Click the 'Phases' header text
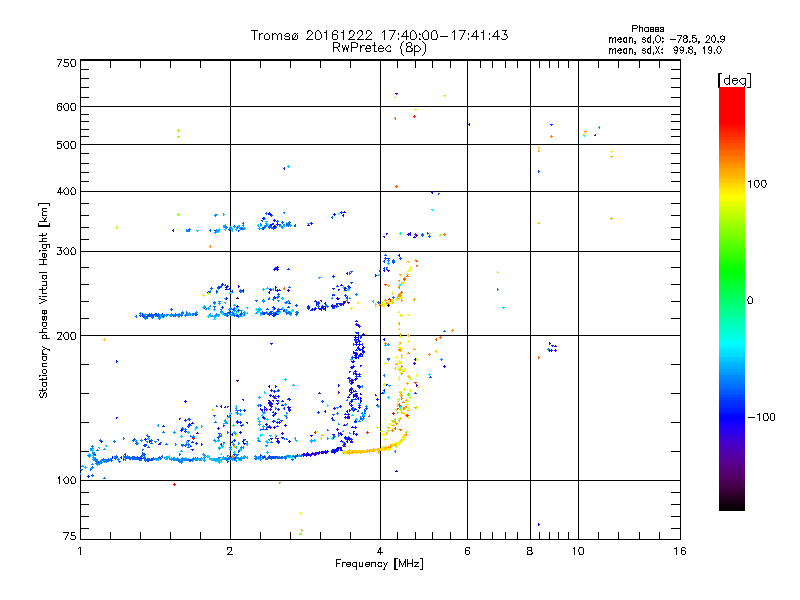The image size is (800, 600). (x=647, y=29)
